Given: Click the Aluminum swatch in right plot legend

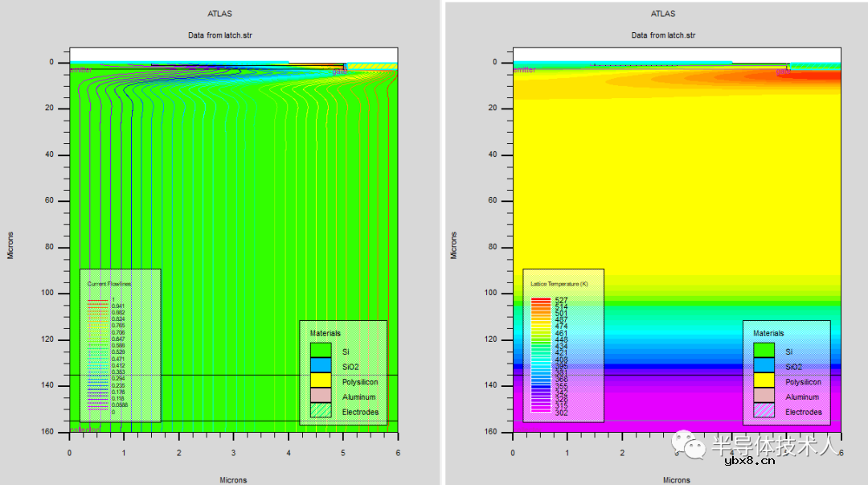Looking at the screenshot, I should 764,396.
